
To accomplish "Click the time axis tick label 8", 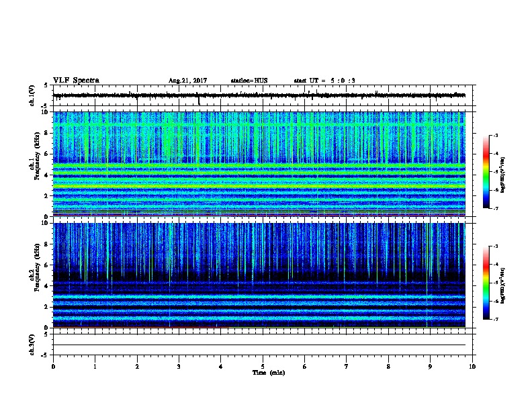I will (388, 367).
